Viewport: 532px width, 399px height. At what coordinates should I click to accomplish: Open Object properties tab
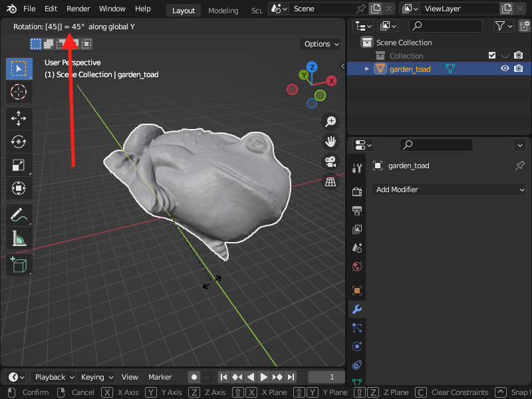coord(357,291)
